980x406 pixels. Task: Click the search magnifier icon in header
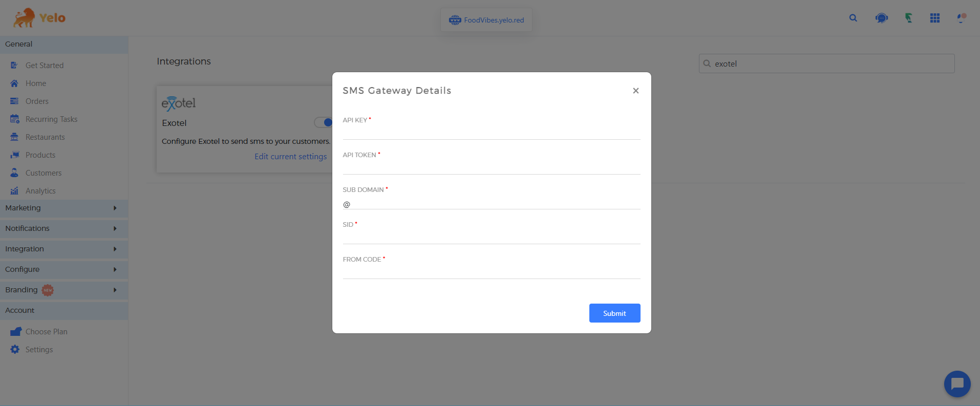click(x=853, y=18)
